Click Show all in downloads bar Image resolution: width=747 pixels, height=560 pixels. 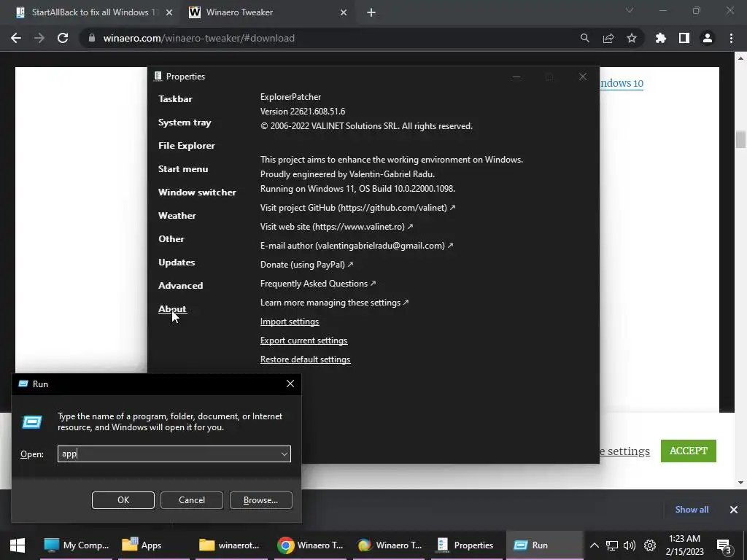(692, 510)
